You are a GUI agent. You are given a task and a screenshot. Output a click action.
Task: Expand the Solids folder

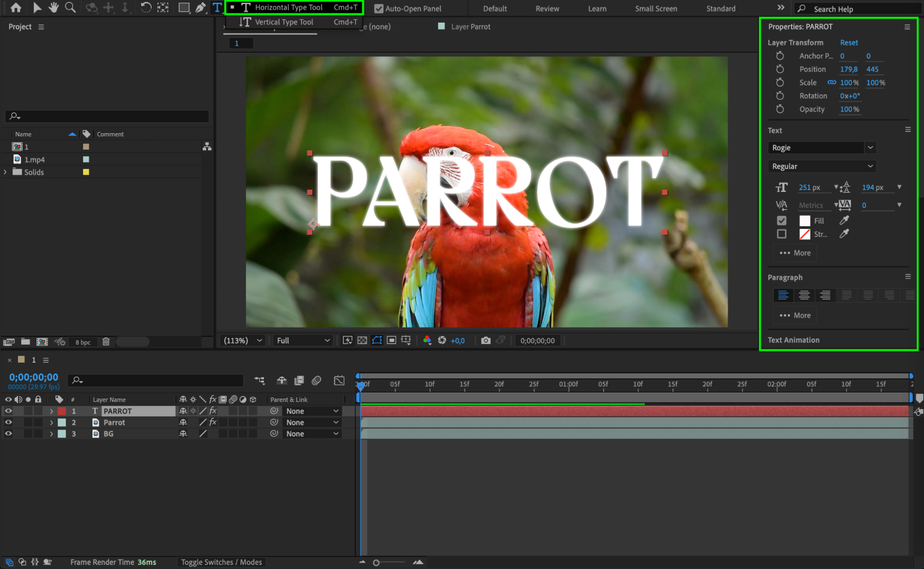(6, 172)
